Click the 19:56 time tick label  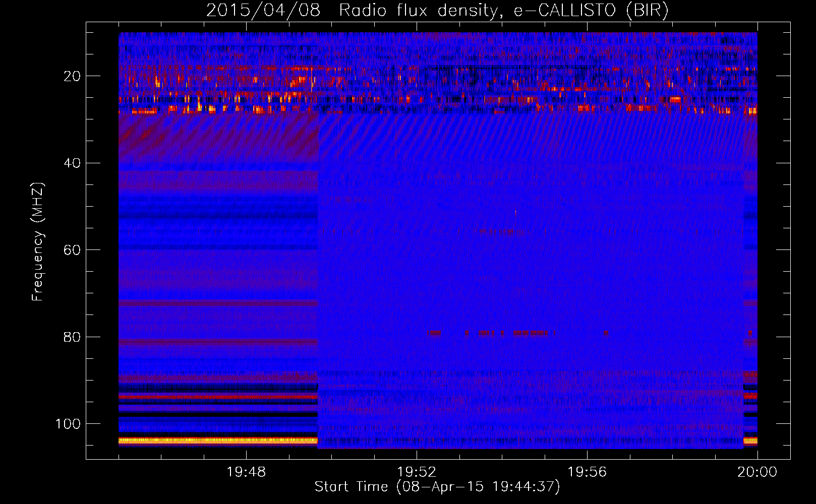click(x=587, y=472)
